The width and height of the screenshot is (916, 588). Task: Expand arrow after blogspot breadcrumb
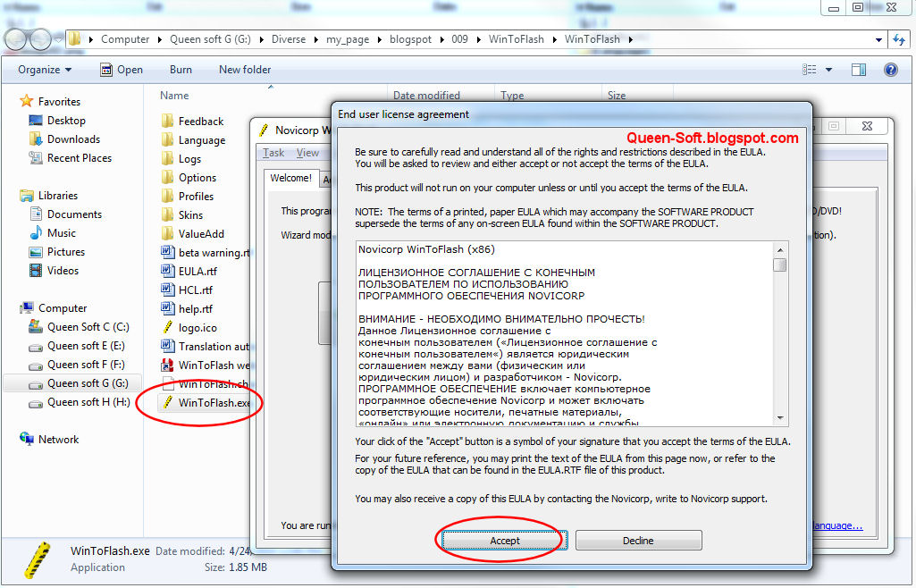point(441,39)
